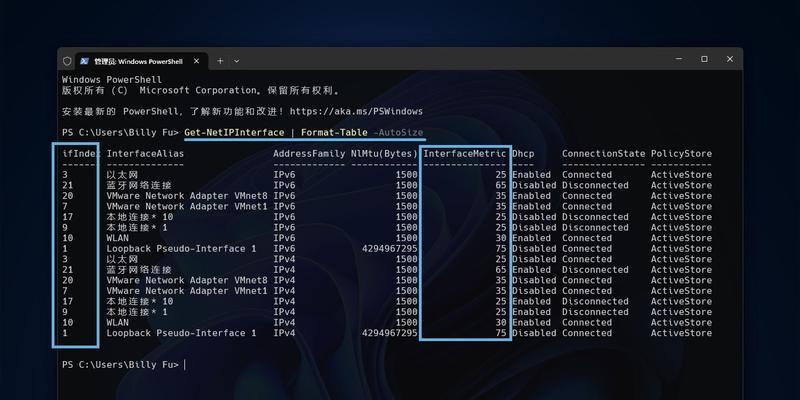Expand the new tab profile dropdown arrow
Image resolution: width=800 pixels, height=400 pixels.
click(x=237, y=61)
